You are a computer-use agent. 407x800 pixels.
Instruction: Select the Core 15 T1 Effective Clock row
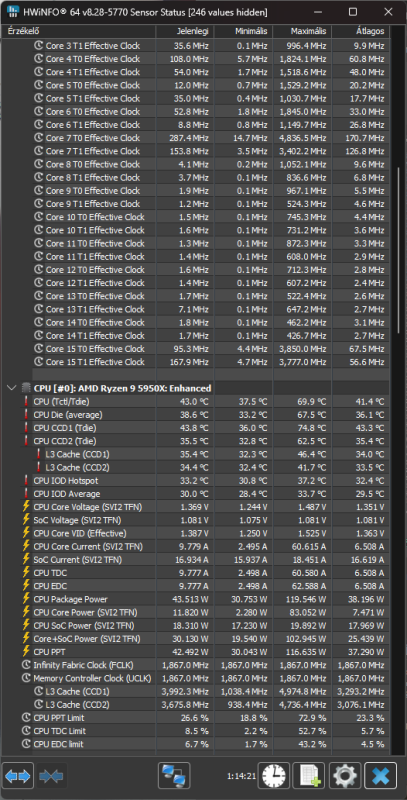click(x=211, y=362)
